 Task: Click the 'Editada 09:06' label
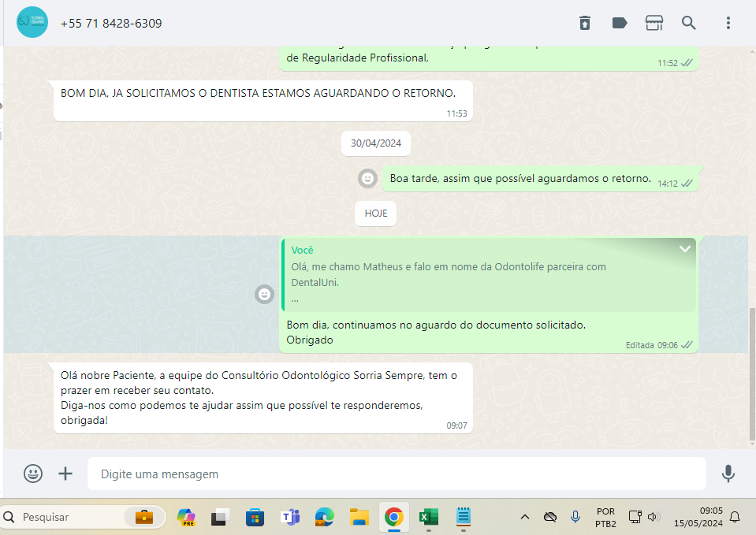(651, 345)
